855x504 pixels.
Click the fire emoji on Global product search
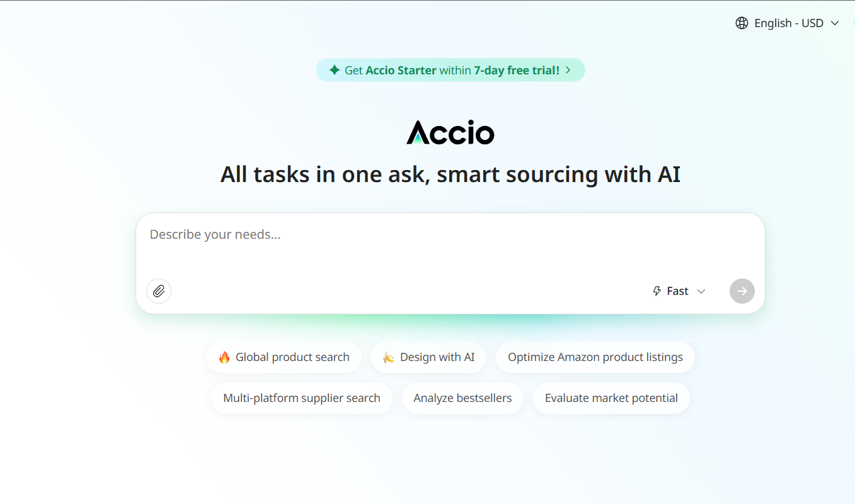point(226,357)
